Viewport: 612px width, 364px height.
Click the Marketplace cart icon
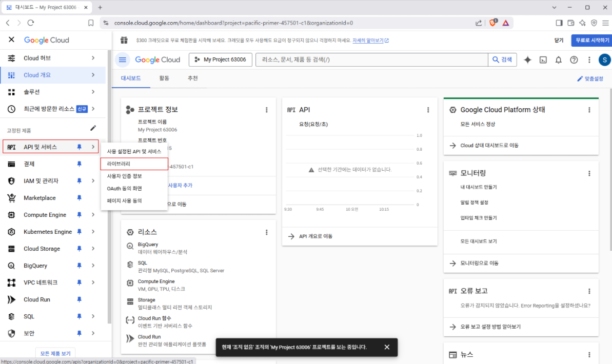pyautogui.click(x=11, y=198)
